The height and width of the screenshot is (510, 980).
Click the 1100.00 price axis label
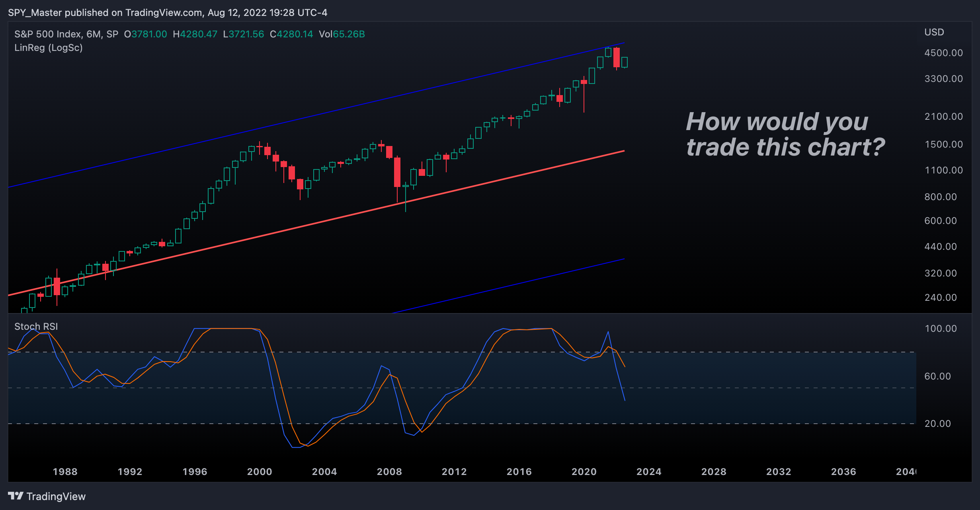[x=944, y=170]
